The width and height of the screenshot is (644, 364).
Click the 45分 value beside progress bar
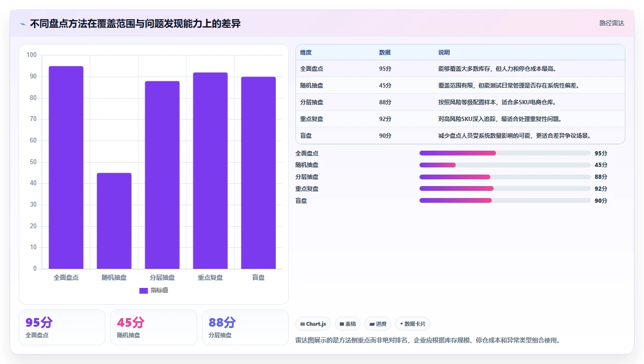point(601,165)
